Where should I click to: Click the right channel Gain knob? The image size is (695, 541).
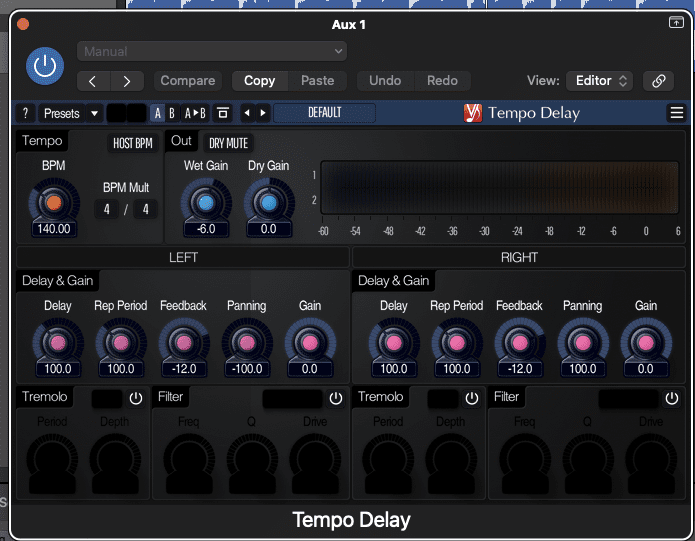646,343
